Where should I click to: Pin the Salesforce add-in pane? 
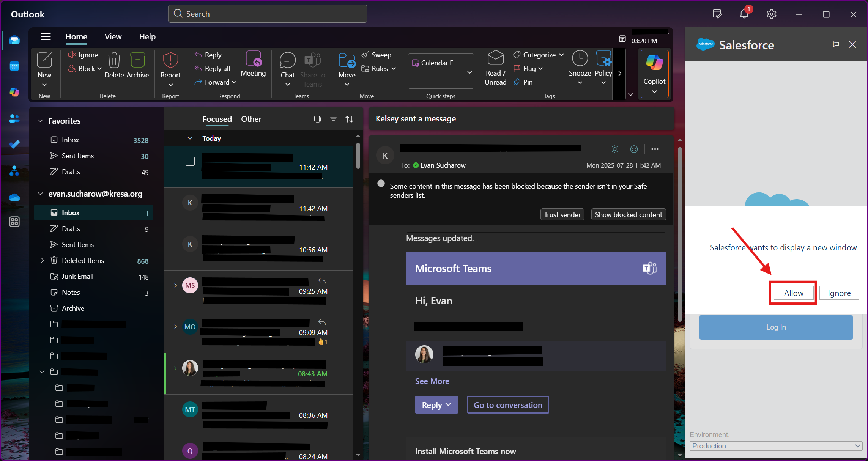pos(834,44)
